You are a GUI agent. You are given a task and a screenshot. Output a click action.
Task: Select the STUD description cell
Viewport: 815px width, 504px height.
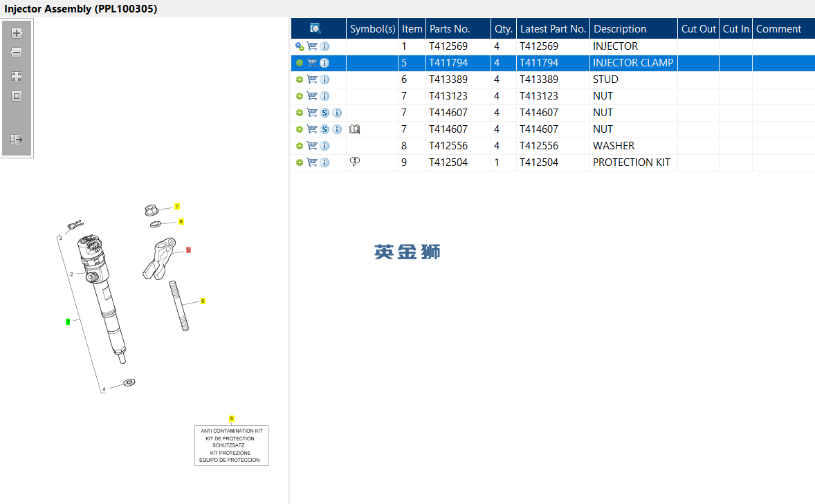click(634, 80)
